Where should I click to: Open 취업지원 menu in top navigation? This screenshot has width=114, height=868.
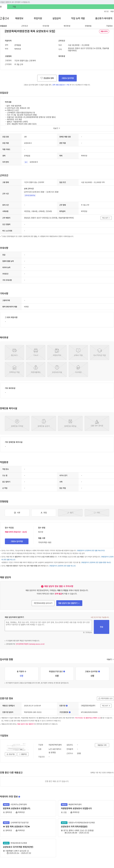click(38, 18)
